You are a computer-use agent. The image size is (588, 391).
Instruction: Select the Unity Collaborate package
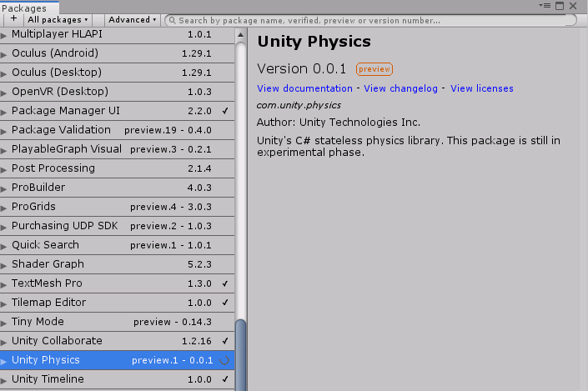(117, 341)
